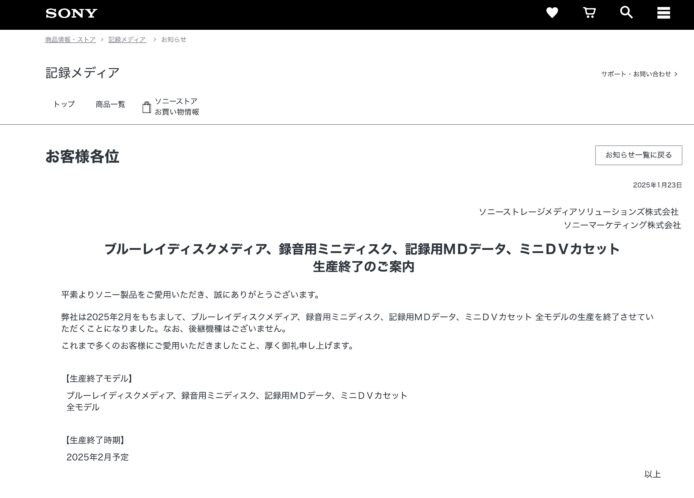
Task: Click the 生産終了のご案内 announcement title
Action: pos(362,267)
